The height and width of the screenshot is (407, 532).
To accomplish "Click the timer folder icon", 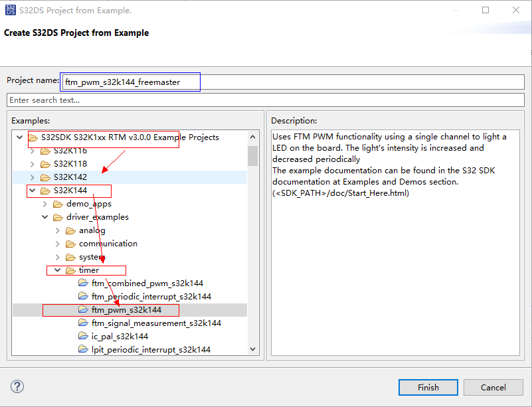I will (70, 270).
